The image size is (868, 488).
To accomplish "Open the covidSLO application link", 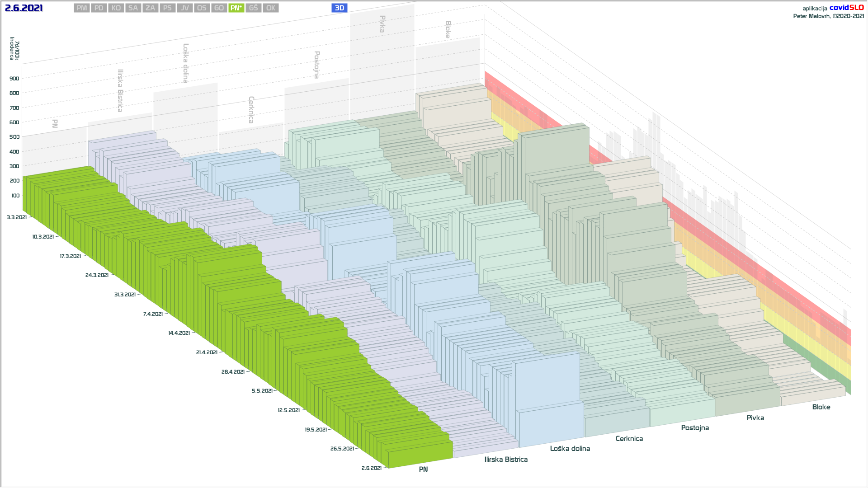I will [x=846, y=8].
